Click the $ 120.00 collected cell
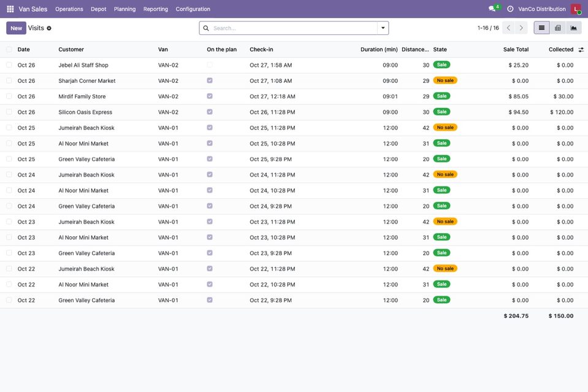Screen dimensions: 588x392 [562, 112]
